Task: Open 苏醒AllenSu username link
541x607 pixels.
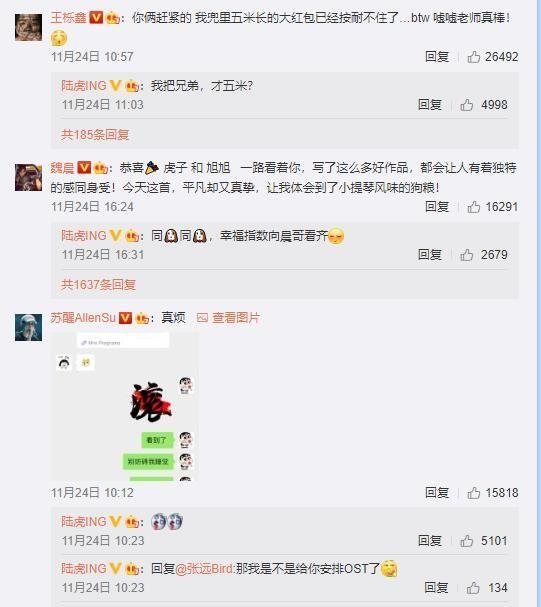Action: pos(83,318)
